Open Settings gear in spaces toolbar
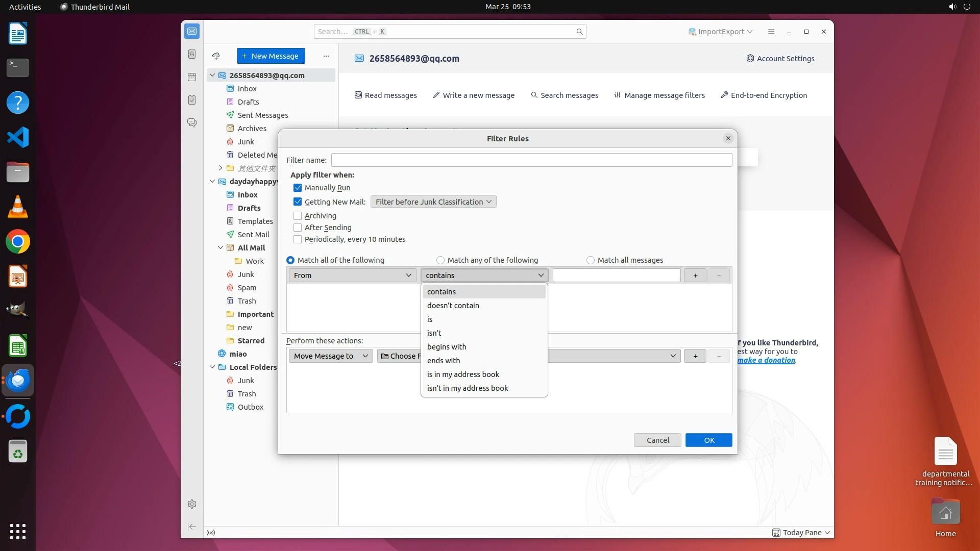 tap(192, 504)
